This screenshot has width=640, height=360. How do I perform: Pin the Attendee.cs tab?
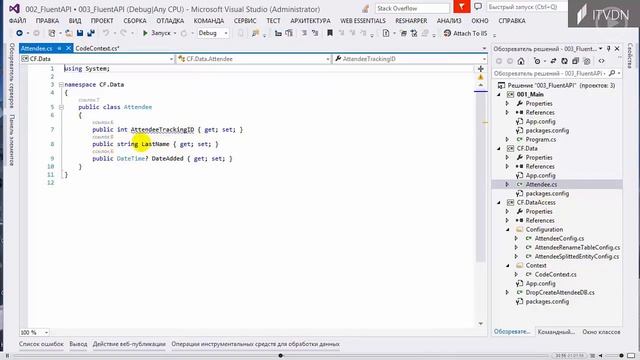coord(59,48)
